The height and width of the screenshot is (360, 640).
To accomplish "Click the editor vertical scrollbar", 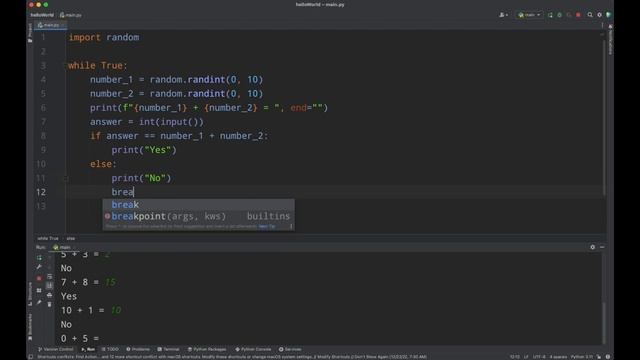I will coord(604,118).
